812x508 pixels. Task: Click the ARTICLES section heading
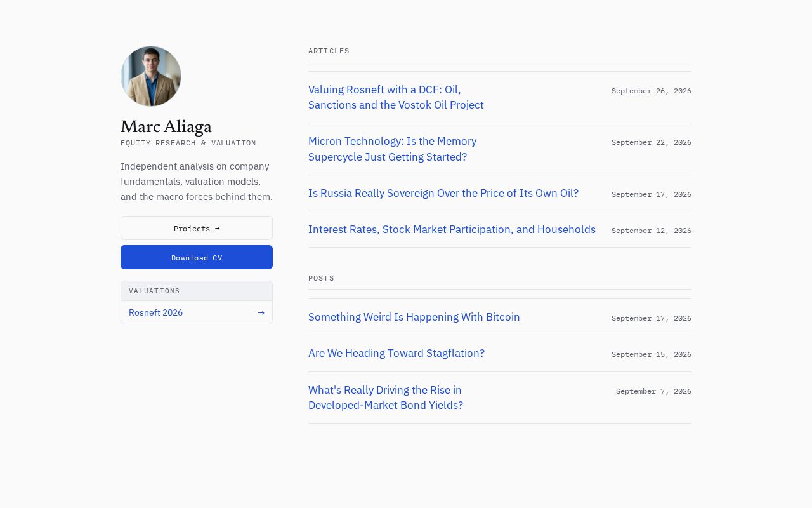329,51
